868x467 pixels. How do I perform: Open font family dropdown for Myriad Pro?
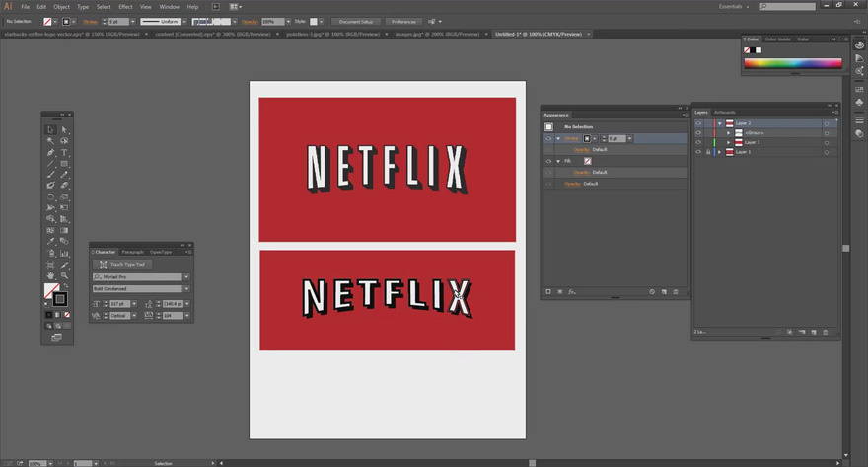186,277
